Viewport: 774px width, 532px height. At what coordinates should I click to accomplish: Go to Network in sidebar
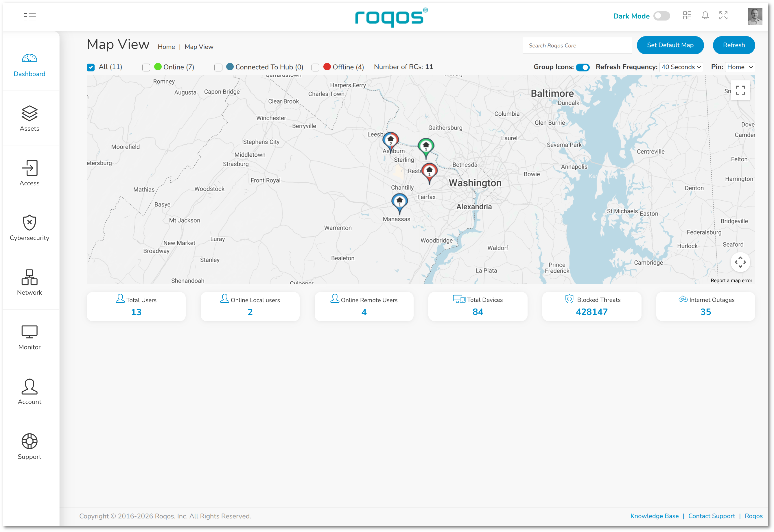click(x=29, y=282)
